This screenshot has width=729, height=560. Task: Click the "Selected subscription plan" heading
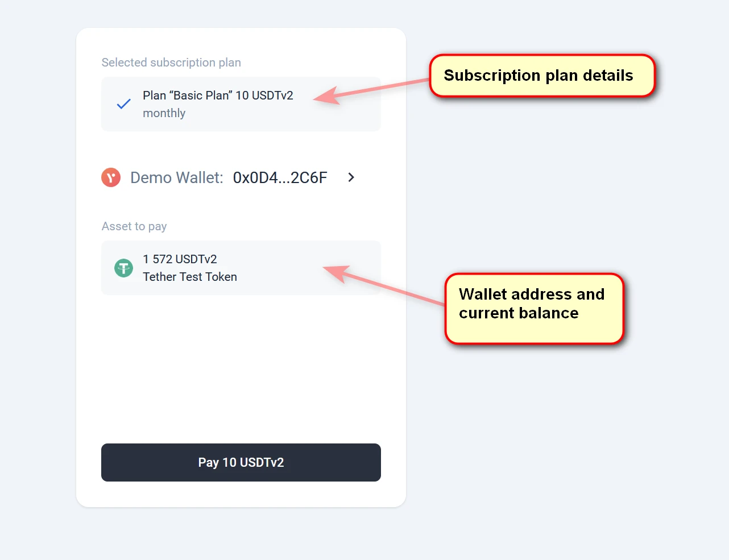(x=171, y=63)
